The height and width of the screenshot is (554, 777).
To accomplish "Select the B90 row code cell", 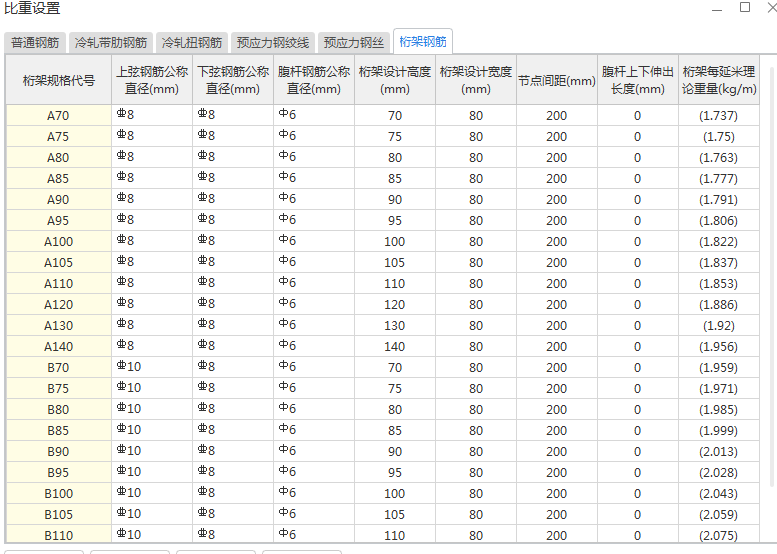I will pyautogui.click(x=58, y=451).
